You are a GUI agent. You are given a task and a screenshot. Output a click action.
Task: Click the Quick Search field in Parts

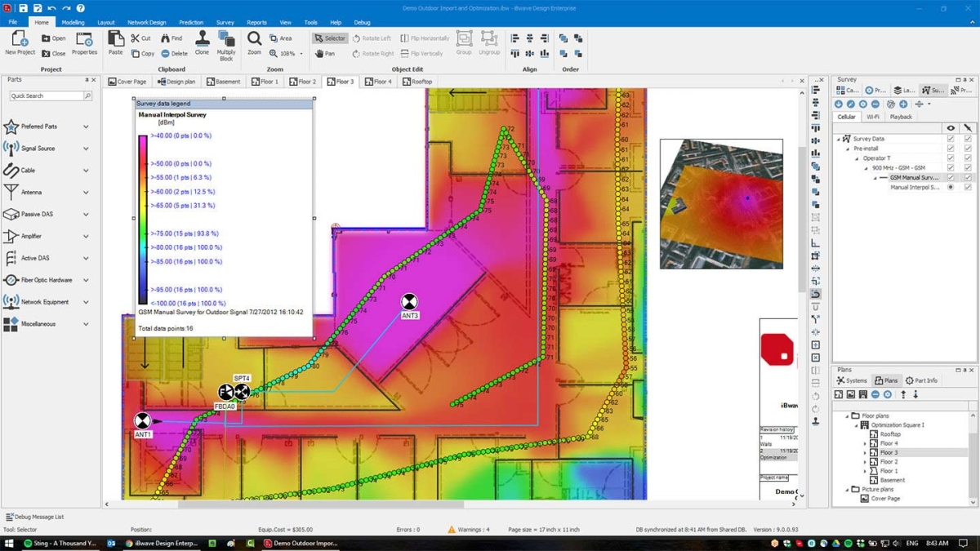[x=46, y=96]
